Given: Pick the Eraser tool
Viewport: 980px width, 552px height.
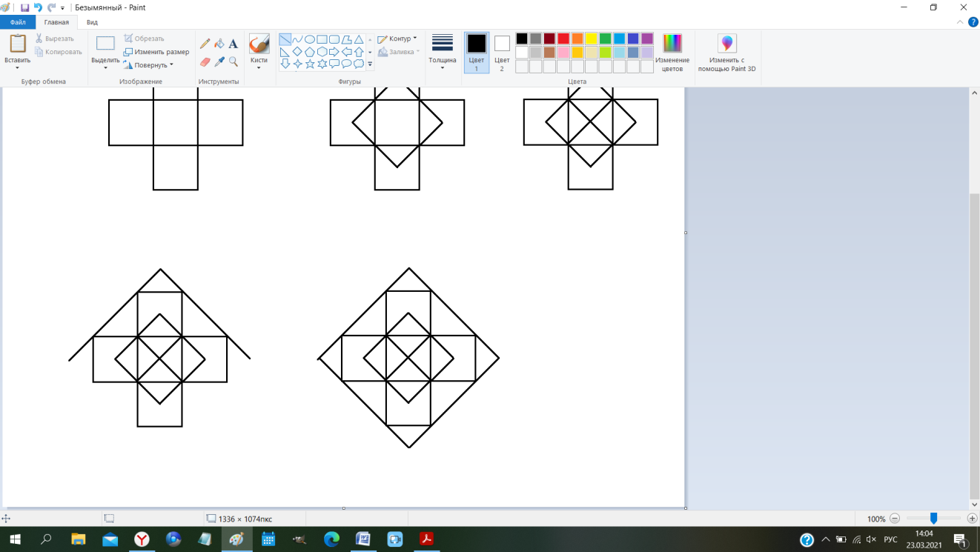Looking at the screenshot, I should point(205,61).
